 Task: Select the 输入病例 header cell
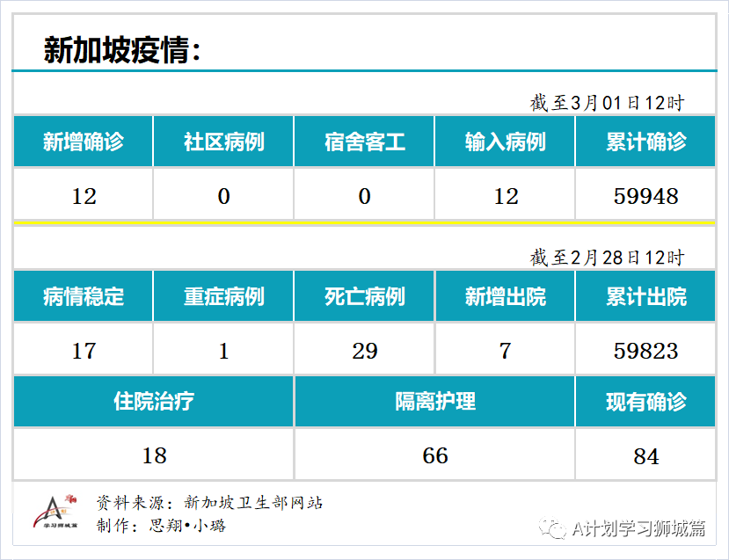(503, 141)
